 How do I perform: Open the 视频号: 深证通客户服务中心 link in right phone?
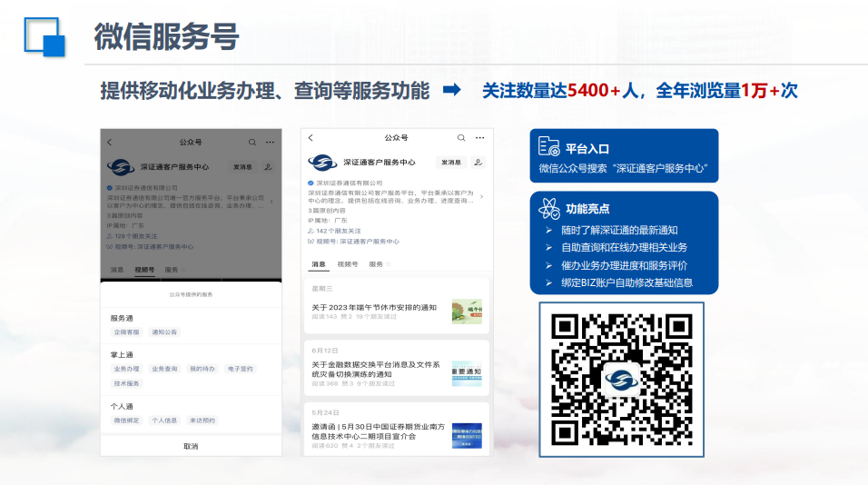point(354,242)
